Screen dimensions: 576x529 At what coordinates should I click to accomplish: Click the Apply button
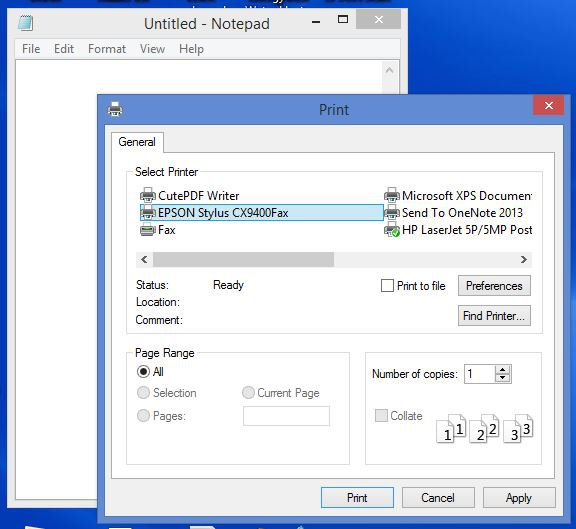(x=519, y=498)
